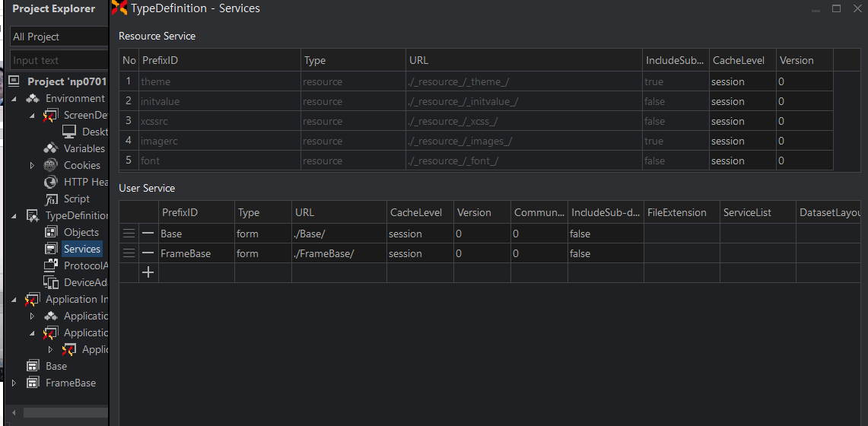Screen dimensions: 868x426
Task: Click PrefixID header in Resource Service table
Action: click(x=219, y=60)
